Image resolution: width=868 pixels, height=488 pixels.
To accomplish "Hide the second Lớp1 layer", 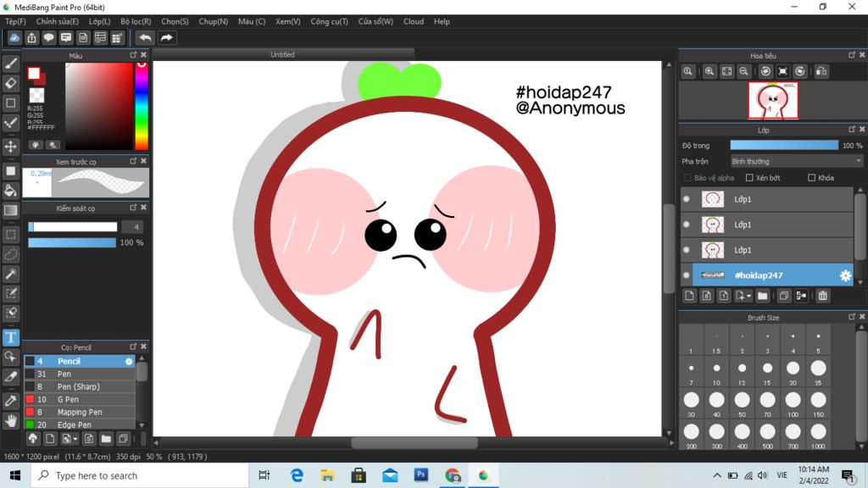I will [687, 225].
